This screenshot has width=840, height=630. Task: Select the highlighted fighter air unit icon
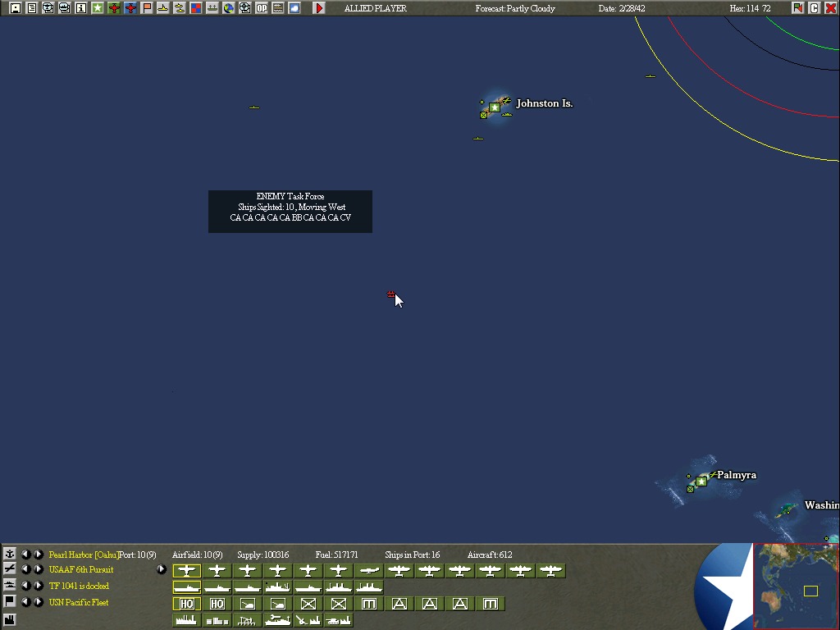tap(186, 571)
